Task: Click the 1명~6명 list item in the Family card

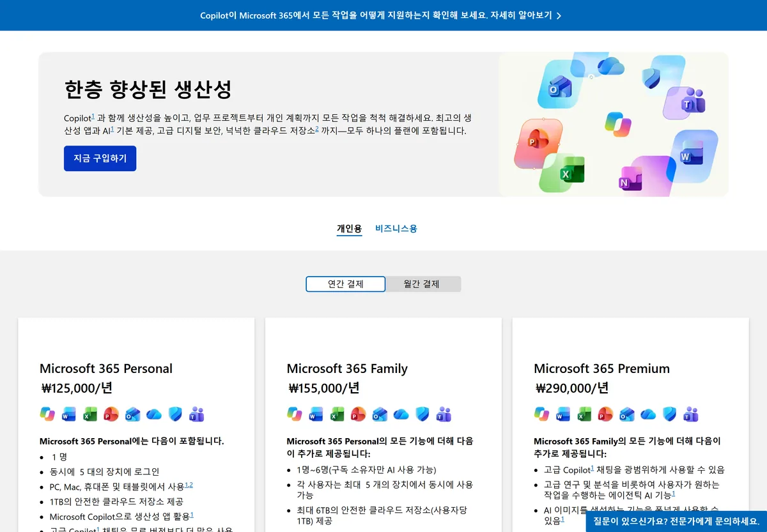Action: click(x=366, y=469)
